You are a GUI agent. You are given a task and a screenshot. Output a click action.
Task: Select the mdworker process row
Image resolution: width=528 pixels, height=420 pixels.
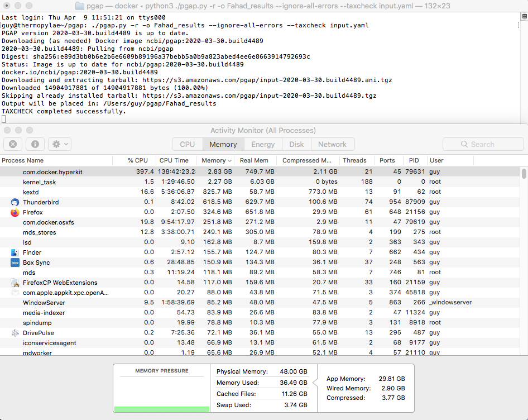click(x=260, y=352)
